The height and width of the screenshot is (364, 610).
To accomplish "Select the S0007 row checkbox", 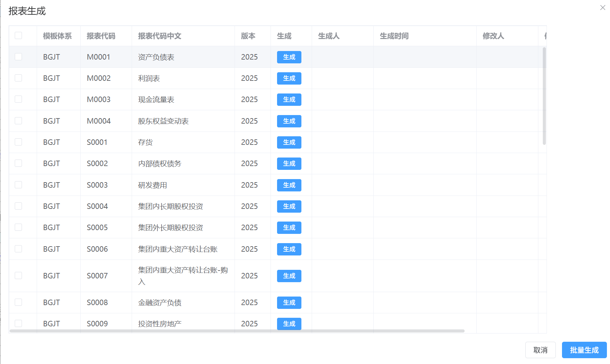I will 19,276.
